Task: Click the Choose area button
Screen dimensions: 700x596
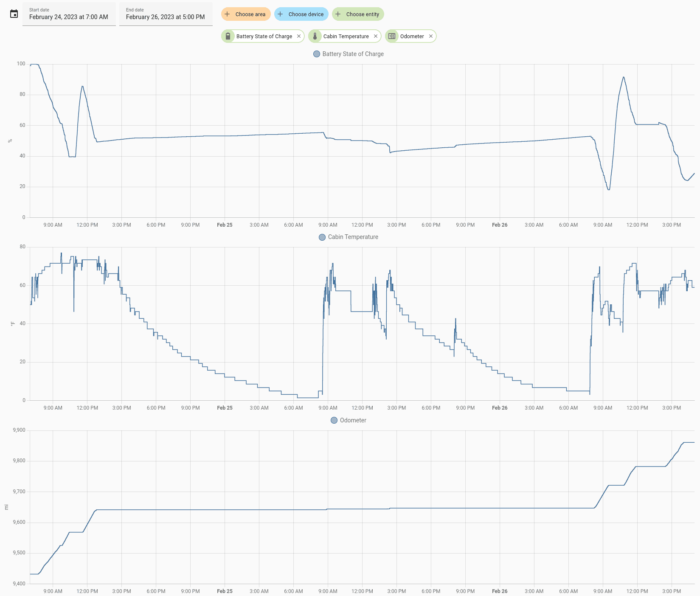Action: pos(246,14)
